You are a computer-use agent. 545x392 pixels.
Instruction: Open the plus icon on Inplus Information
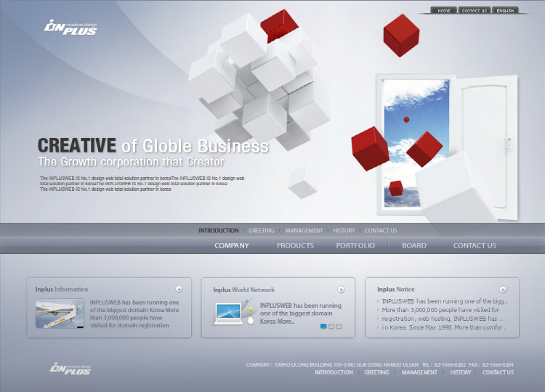click(x=179, y=289)
